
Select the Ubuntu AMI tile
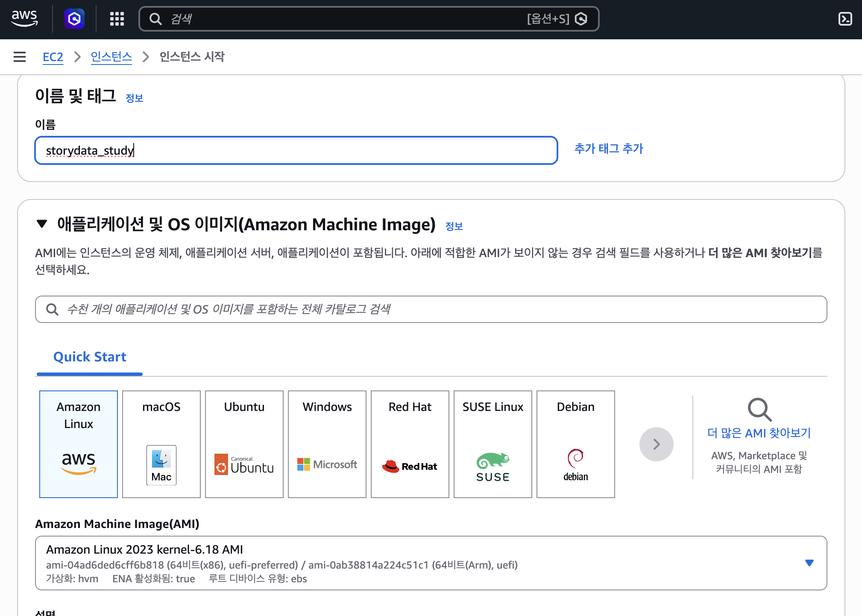coord(244,444)
